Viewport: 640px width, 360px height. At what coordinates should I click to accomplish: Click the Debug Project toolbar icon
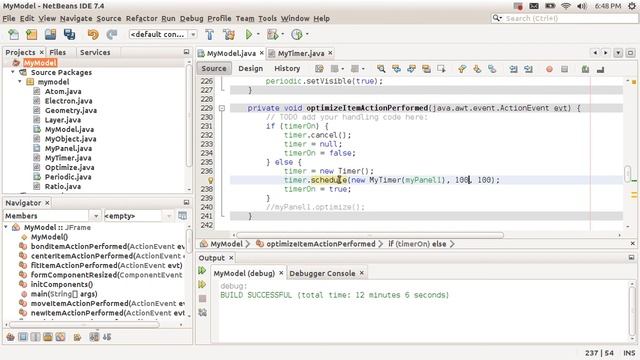tap(272, 35)
